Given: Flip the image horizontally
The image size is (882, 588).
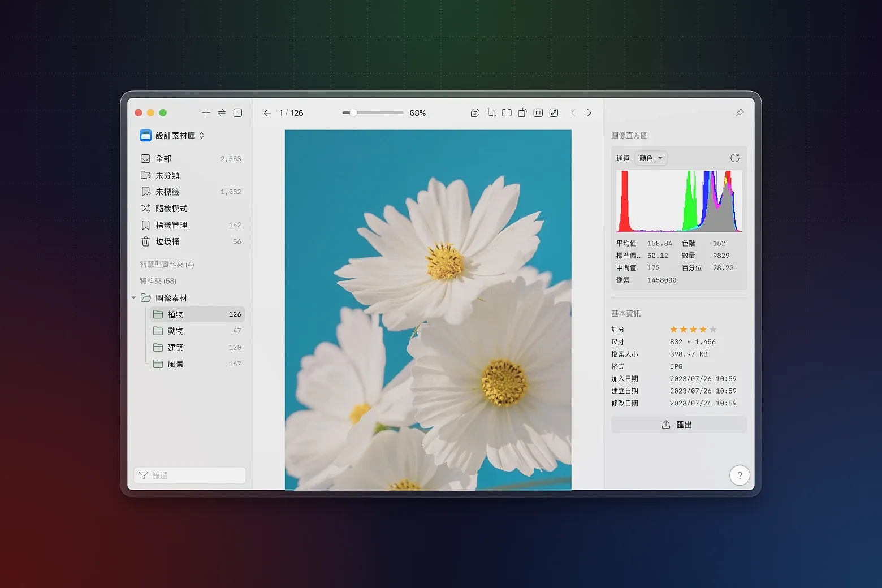Looking at the screenshot, I should (x=507, y=113).
